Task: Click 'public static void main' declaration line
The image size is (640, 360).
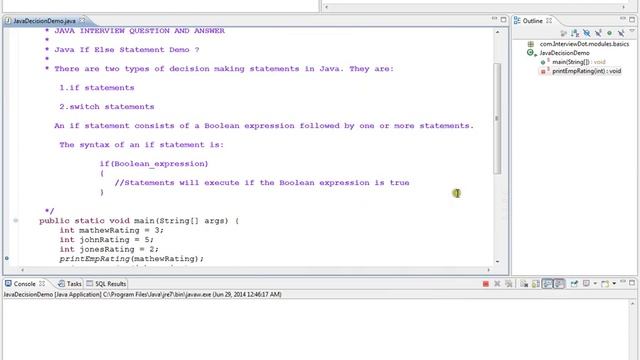Action: pyautogui.click(x=139, y=221)
